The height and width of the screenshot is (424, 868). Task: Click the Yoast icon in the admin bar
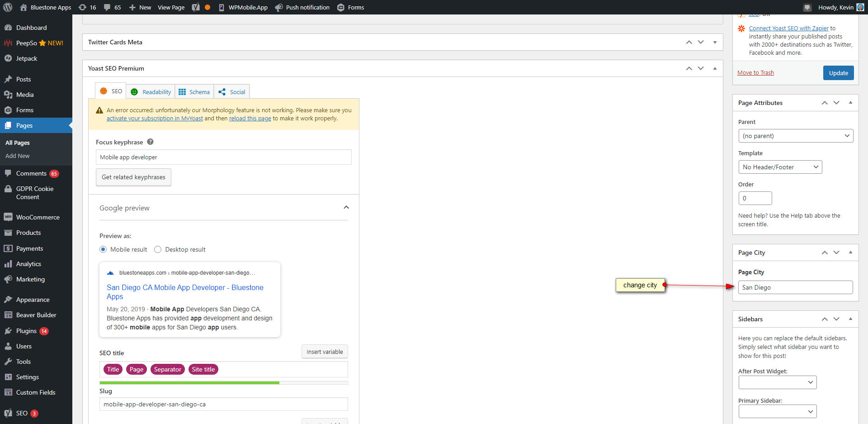[x=196, y=7]
